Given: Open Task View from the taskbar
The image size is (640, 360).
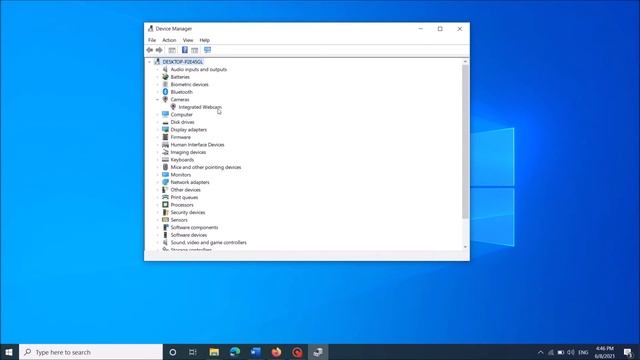Looking at the screenshot, I should [x=193, y=352].
